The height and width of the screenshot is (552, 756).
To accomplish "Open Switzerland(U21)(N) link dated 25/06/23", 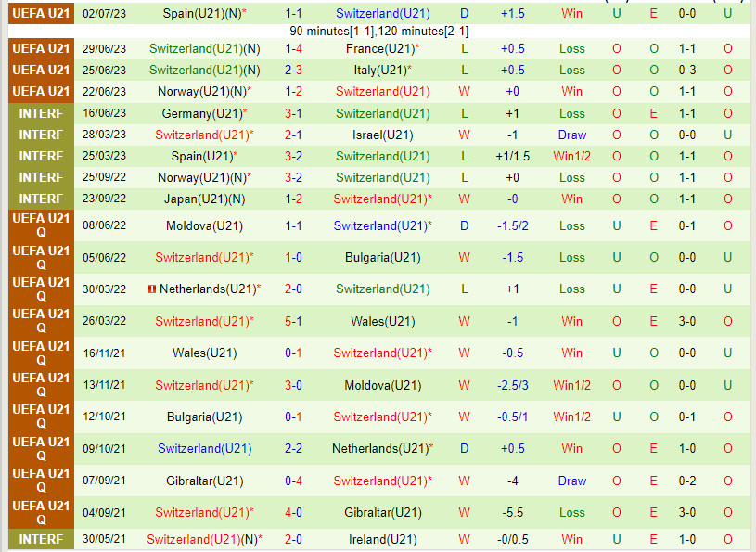I will [x=204, y=70].
